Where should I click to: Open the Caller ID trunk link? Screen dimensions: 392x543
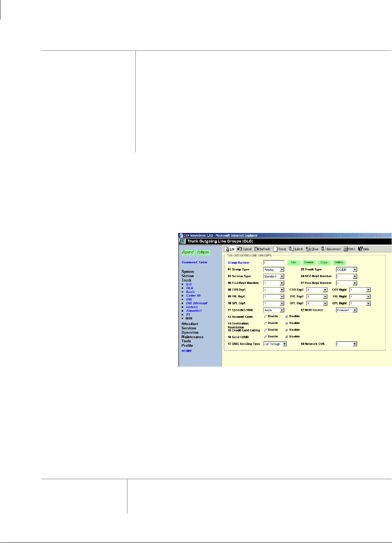(193, 295)
